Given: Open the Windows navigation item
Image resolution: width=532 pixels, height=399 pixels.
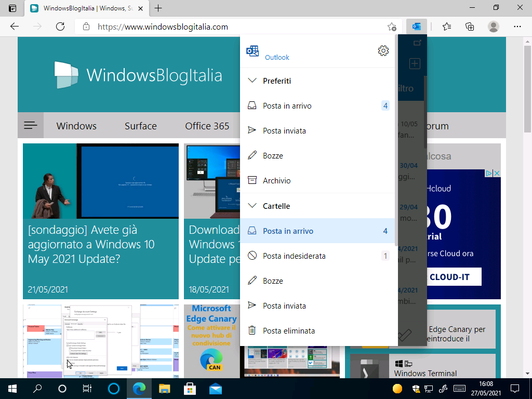Looking at the screenshot, I should pyautogui.click(x=76, y=126).
